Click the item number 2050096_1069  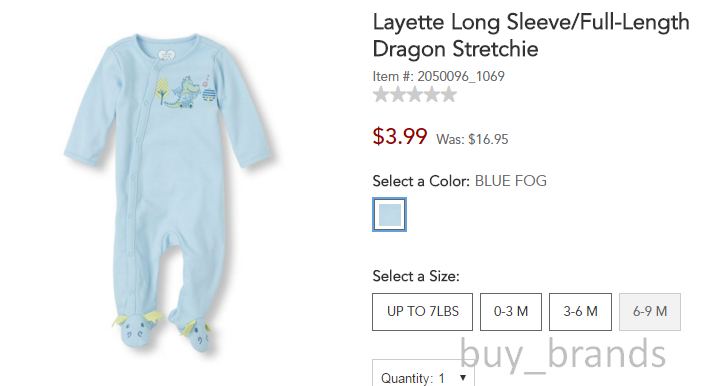[461, 76]
